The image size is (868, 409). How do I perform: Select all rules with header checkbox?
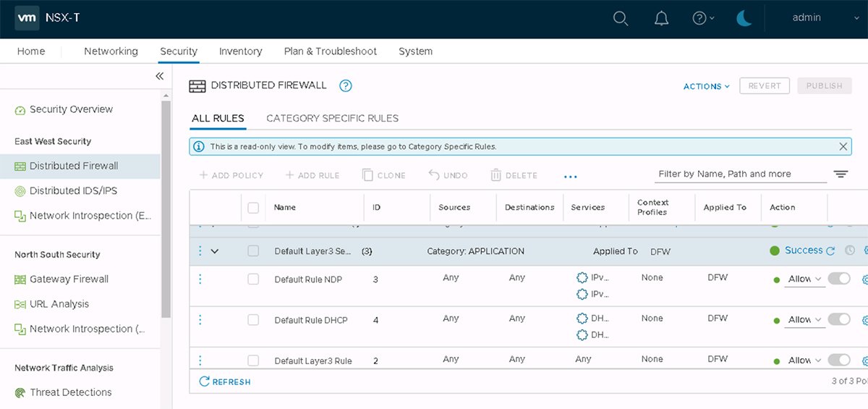click(253, 208)
